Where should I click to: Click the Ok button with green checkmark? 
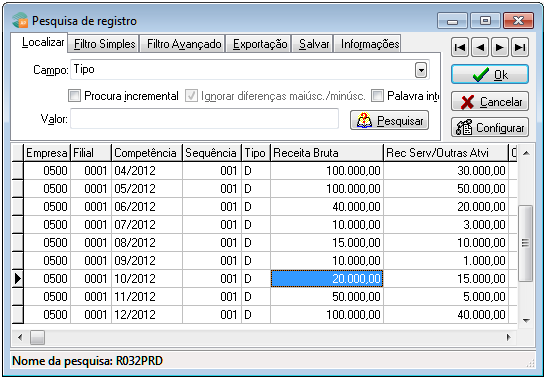coord(490,75)
